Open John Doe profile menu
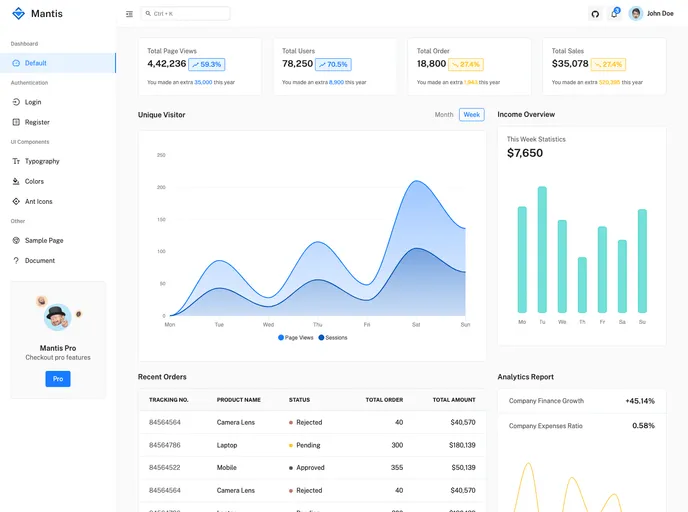The width and height of the screenshot is (688, 512). click(x=651, y=14)
